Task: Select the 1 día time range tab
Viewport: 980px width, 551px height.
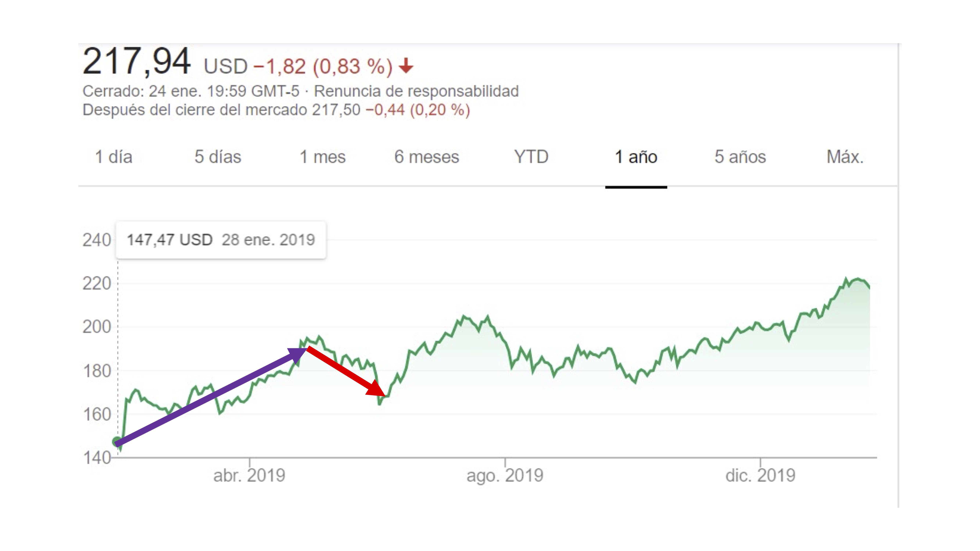Action: point(113,157)
